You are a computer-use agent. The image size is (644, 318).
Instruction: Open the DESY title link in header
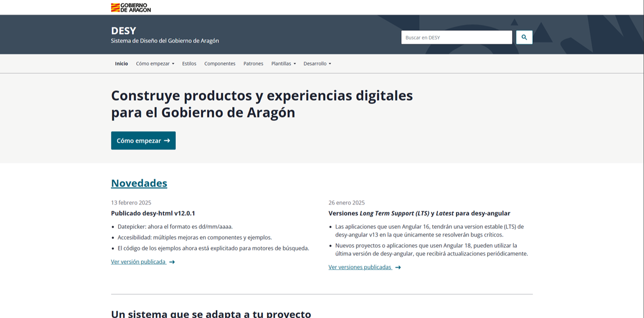click(x=123, y=31)
